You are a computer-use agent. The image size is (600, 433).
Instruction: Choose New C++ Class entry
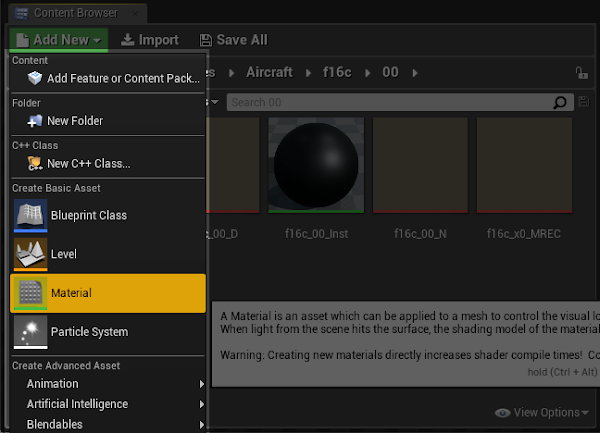coord(108,164)
